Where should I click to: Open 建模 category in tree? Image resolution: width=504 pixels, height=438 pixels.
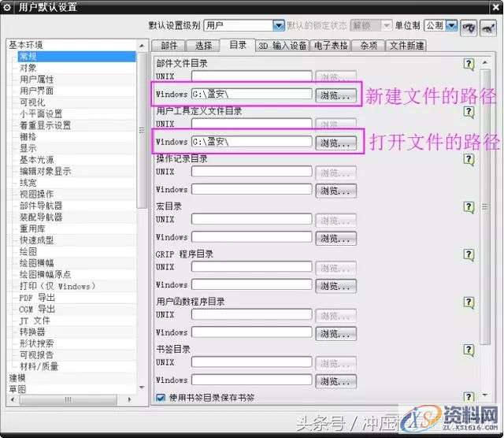click(x=17, y=378)
